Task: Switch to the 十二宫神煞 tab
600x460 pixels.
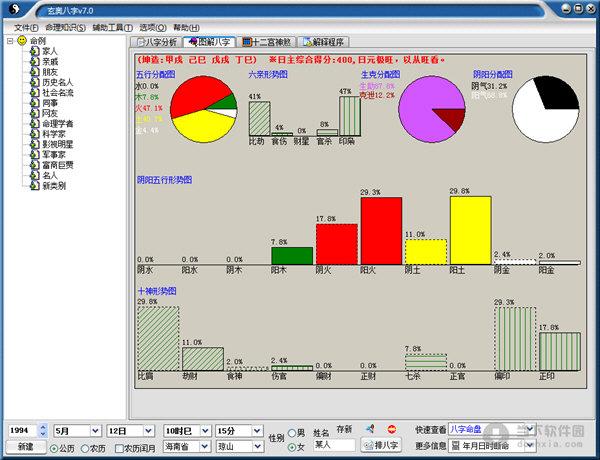Action: pos(267,42)
